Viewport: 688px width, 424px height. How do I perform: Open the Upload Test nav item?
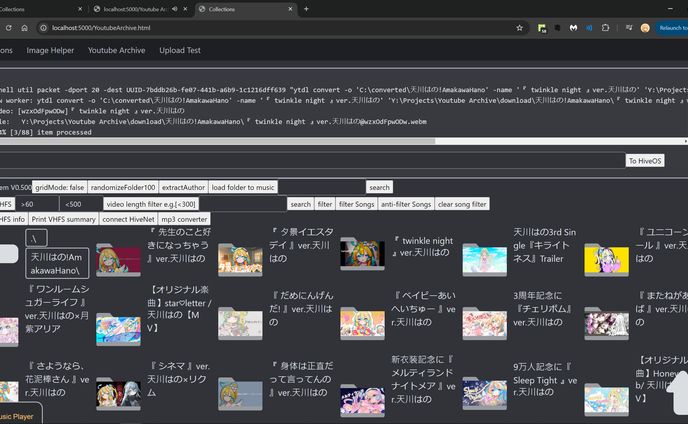tap(180, 50)
